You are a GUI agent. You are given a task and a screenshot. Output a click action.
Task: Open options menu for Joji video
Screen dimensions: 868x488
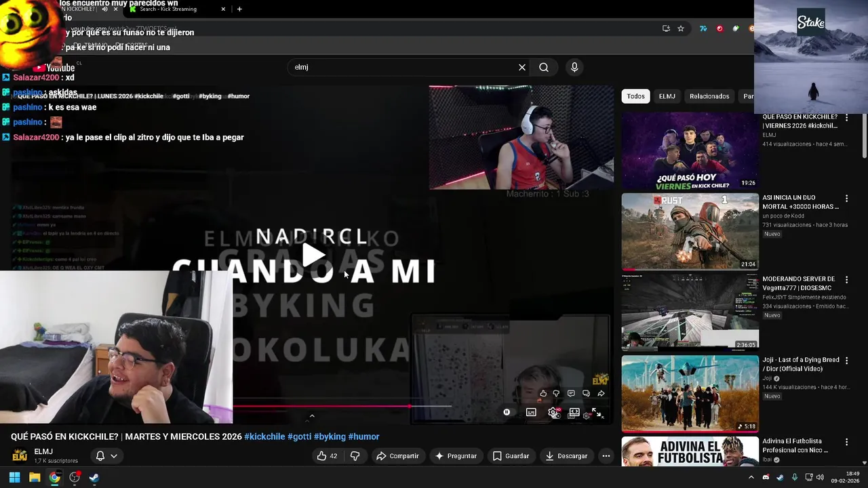point(846,361)
